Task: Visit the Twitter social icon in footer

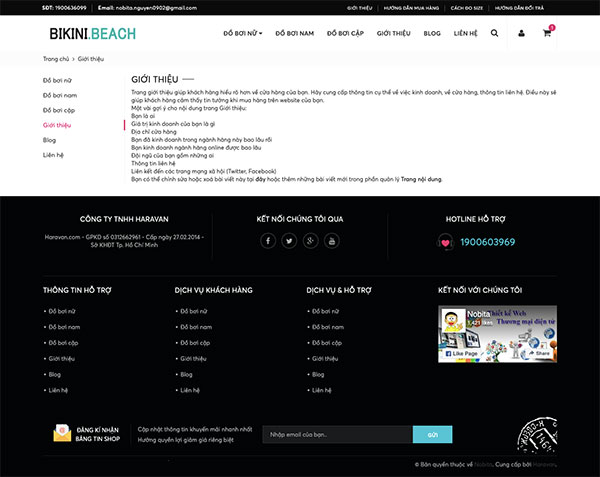Action: [x=289, y=241]
